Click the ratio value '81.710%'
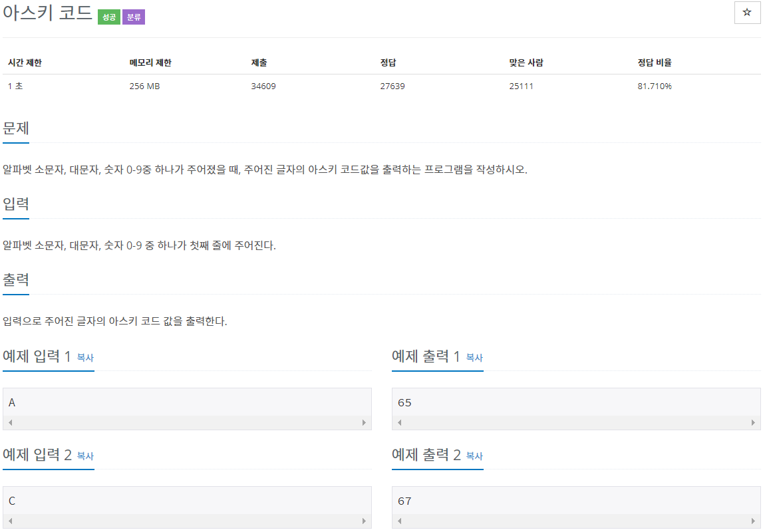765x532 pixels. 655,86
